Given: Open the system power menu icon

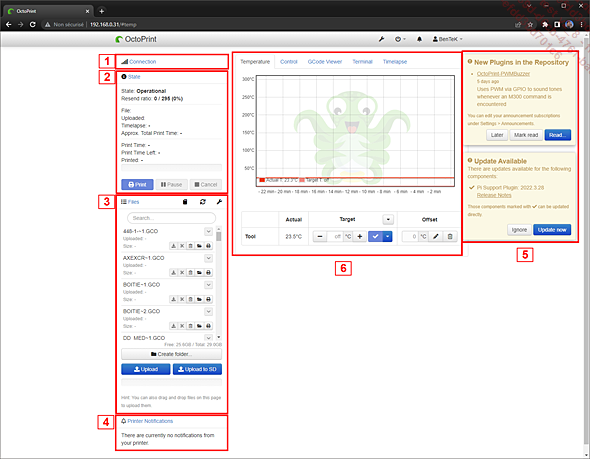Looking at the screenshot, I should 400,39.
